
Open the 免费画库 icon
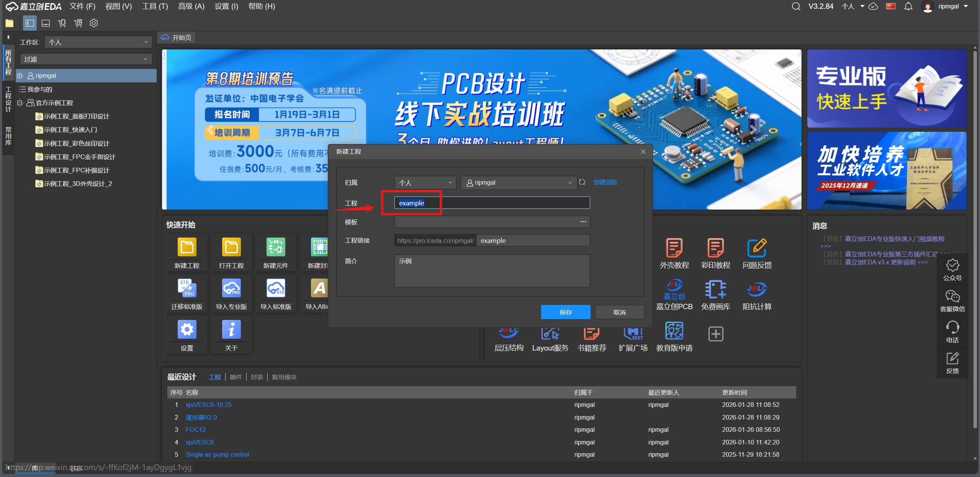click(x=715, y=290)
